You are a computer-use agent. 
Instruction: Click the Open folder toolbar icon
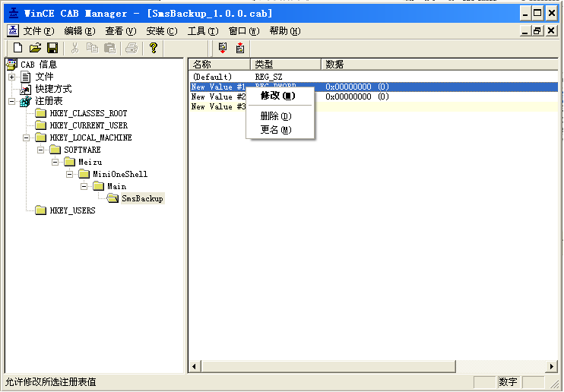point(35,48)
